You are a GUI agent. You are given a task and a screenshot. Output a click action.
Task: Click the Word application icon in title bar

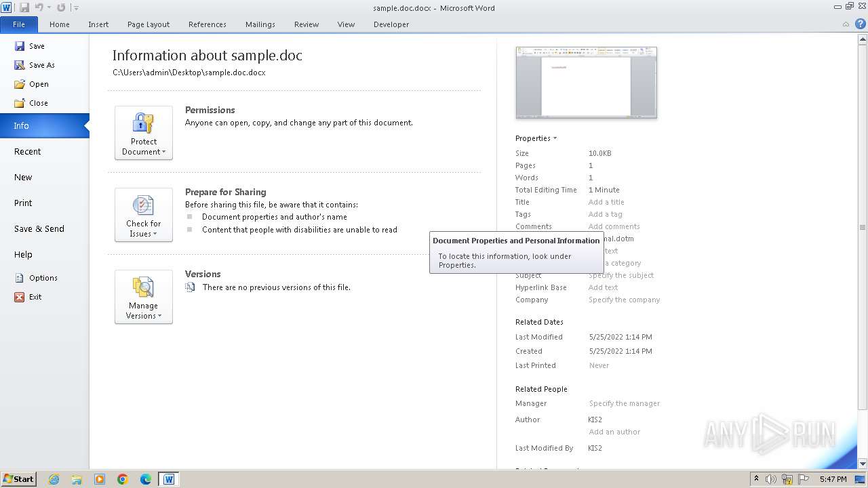[x=7, y=7]
